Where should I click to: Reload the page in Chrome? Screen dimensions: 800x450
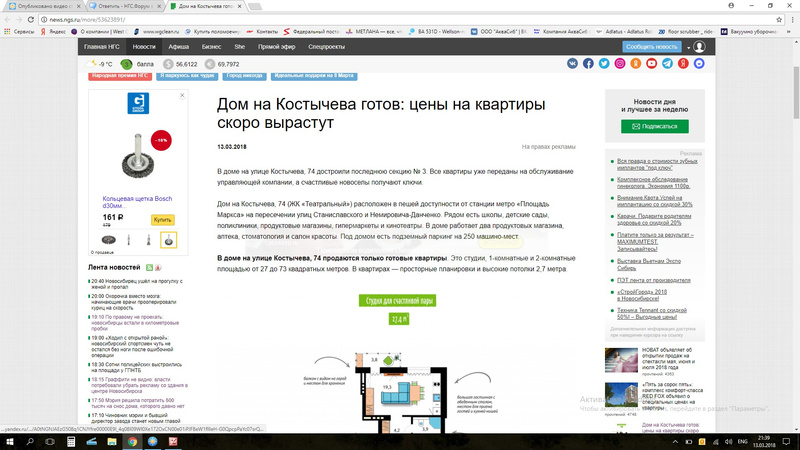[x=31, y=19]
